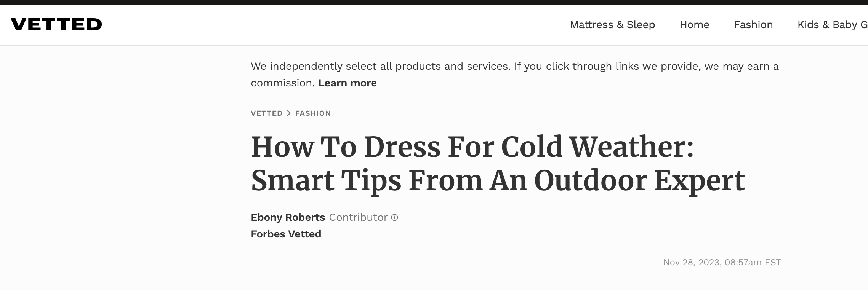The width and height of the screenshot is (868, 290).
Task: Open the Mattress & Sleep menu
Action: pos(612,25)
